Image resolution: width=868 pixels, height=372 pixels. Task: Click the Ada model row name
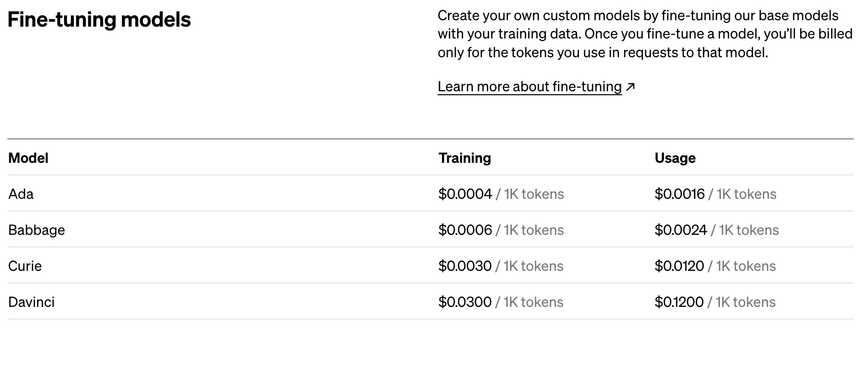coord(21,194)
